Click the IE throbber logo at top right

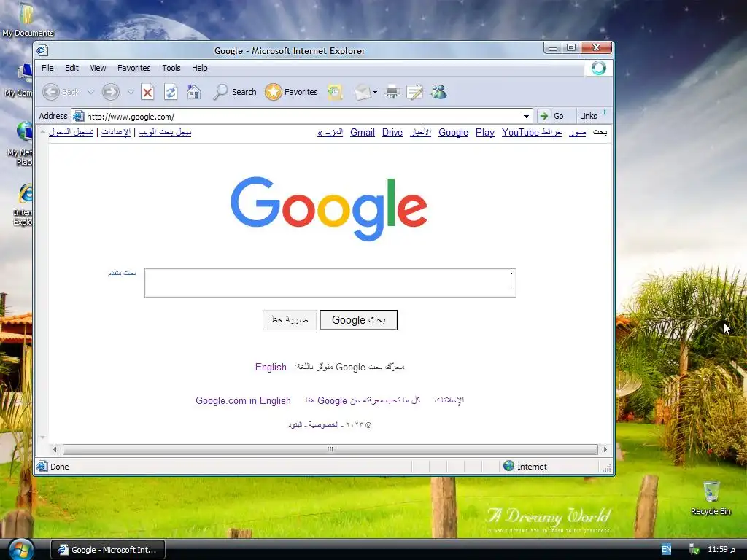coord(598,68)
